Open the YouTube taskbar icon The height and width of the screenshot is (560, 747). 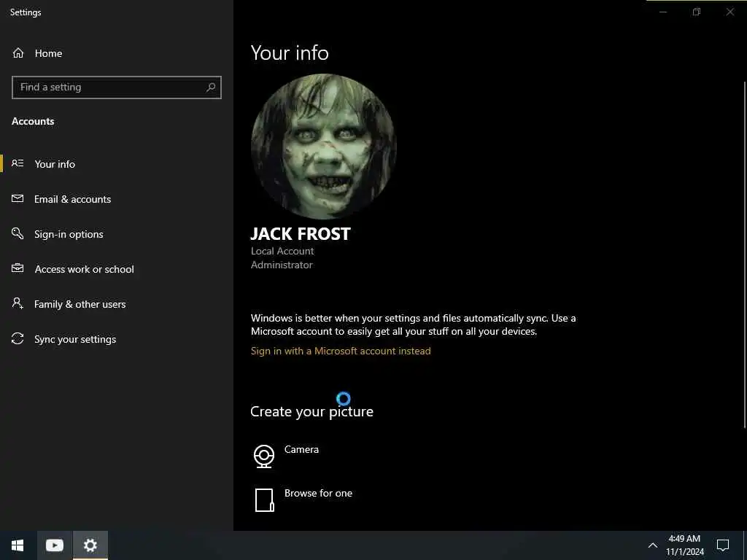coord(54,545)
